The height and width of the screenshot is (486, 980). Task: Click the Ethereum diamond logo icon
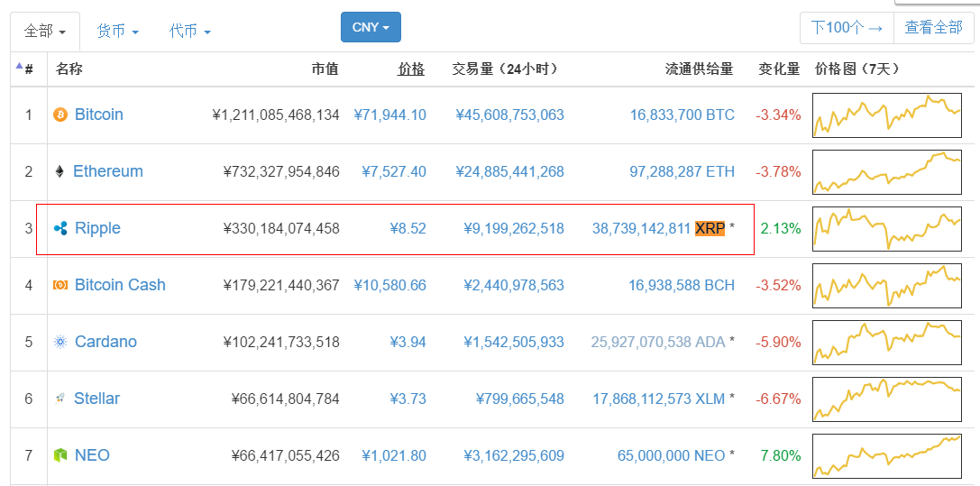(x=60, y=171)
